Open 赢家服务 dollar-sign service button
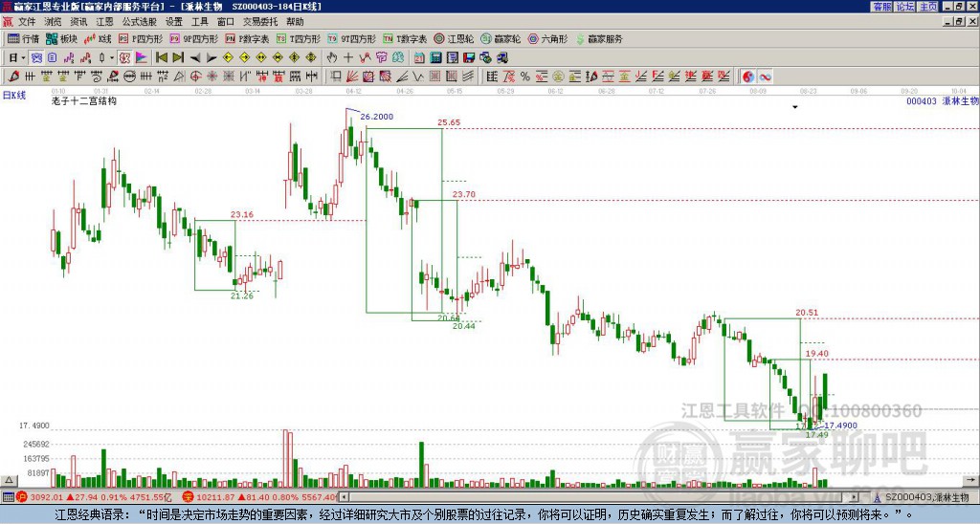The height and width of the screenshot is (524, 980). tap(599, 38)
